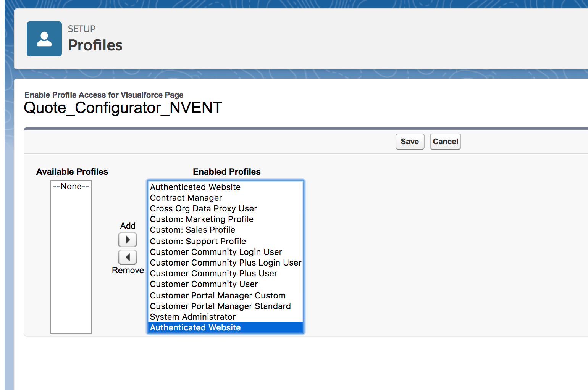This screenshot has height=390, width=588.
Task: Cancel the profile access edit
Action: pyautogui.click(x=445, y=142)
